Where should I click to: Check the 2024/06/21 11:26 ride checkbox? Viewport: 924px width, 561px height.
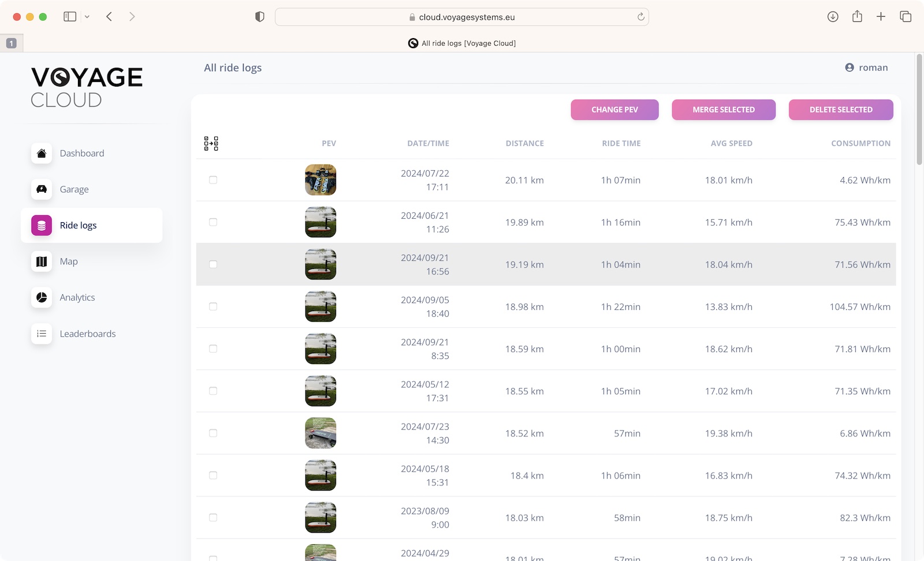pos(213,222)
